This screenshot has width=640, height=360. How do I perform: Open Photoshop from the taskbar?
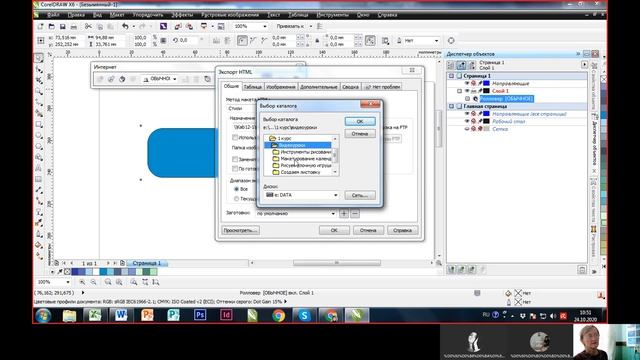point(200,316)
